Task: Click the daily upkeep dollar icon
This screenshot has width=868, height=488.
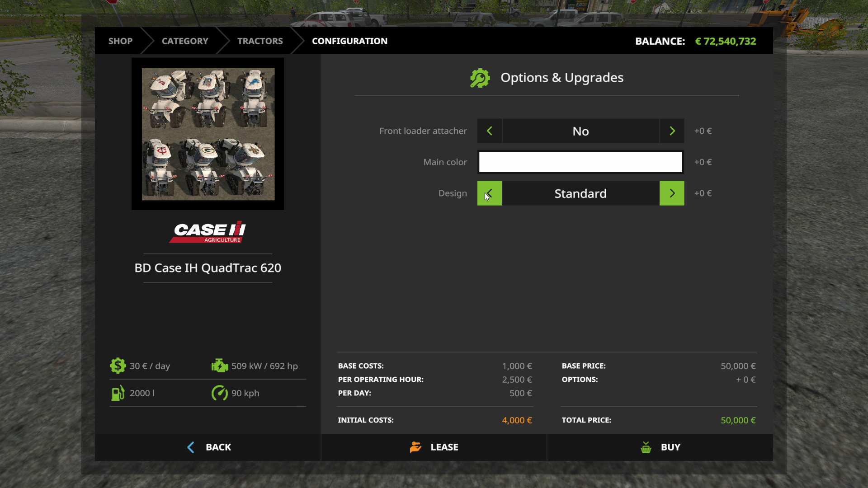Action: (x=118, y=366)
